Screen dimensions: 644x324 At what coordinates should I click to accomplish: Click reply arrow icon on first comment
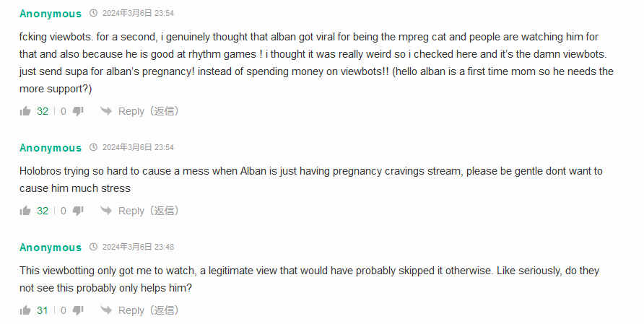[106, 111]
